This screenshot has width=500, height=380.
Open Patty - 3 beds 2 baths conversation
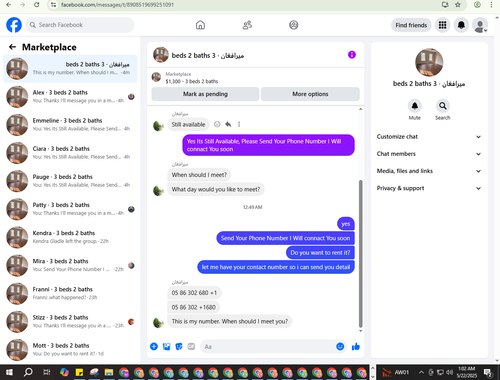point(70,209)
